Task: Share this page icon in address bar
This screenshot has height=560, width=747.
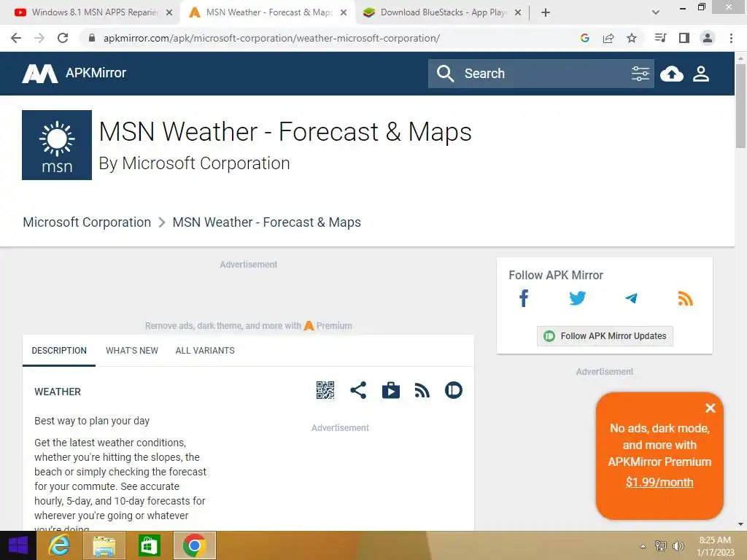Action: tap(608, 38)
